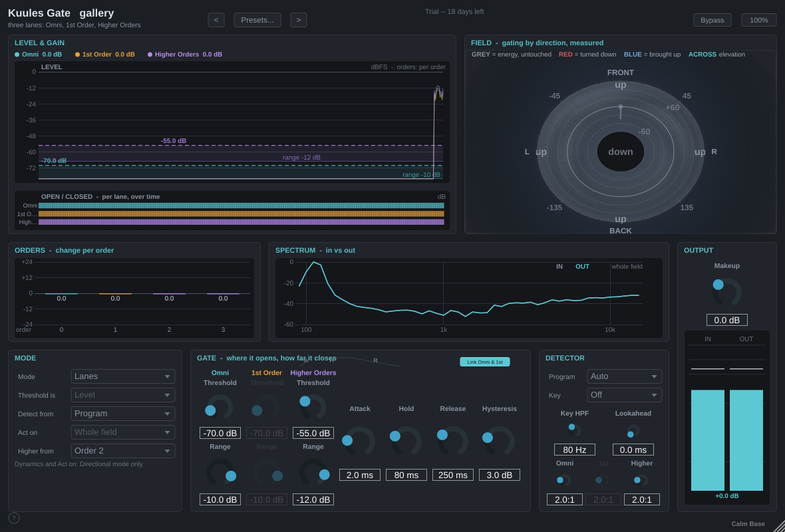785x532 pixels.
Task: Toggle the Bypass button
Action: [712, 20]
